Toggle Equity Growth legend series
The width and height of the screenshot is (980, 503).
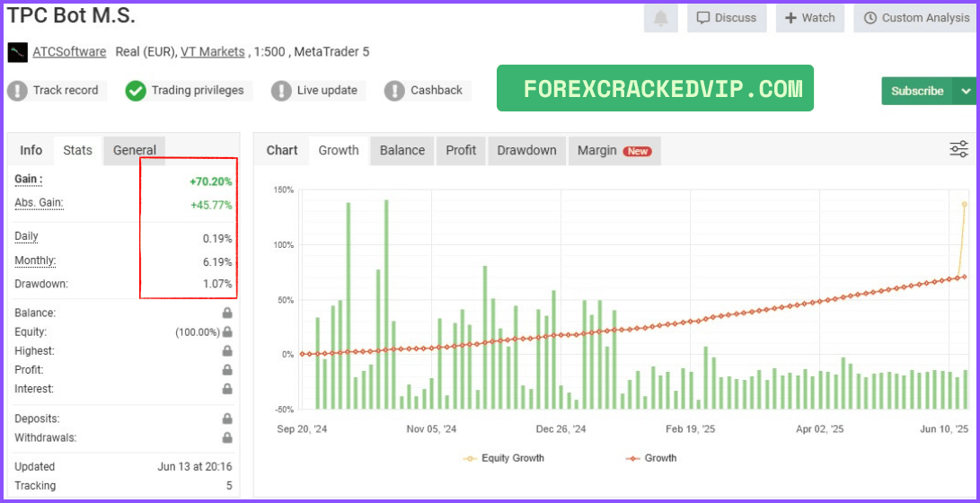coord(504,458)
